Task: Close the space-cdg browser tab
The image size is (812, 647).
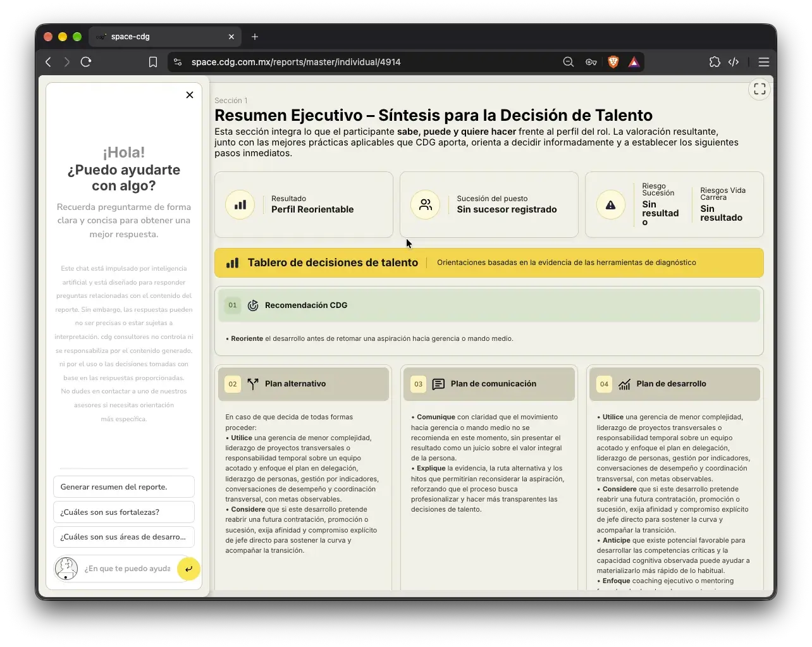Action: (231, 37)
